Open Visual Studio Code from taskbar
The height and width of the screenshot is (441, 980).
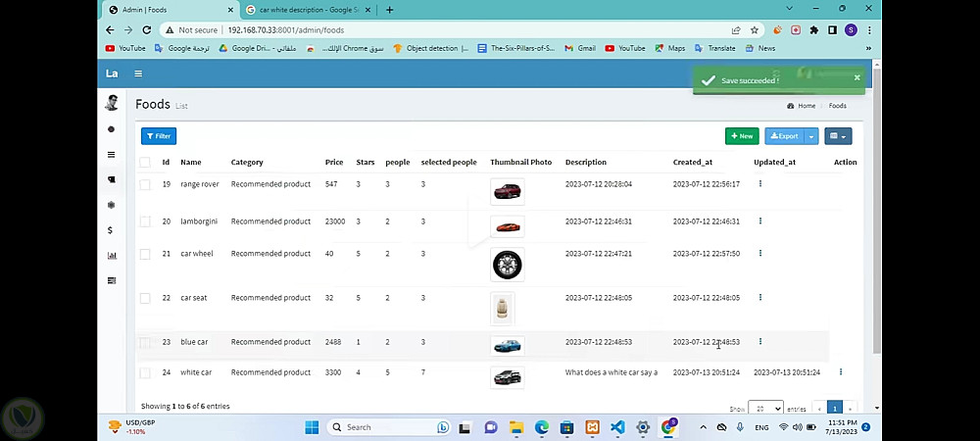tap(617, 427)
